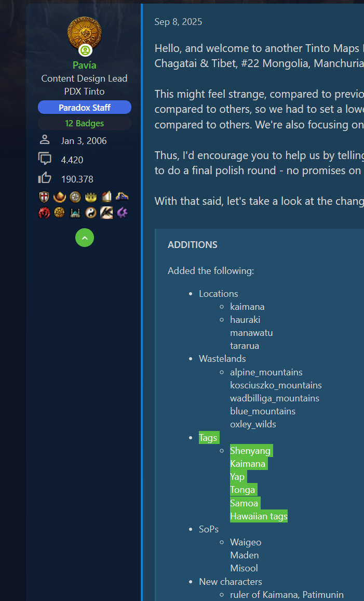Click the 4.420 messages count
The image size is (364, 601).
click(72, 160)
